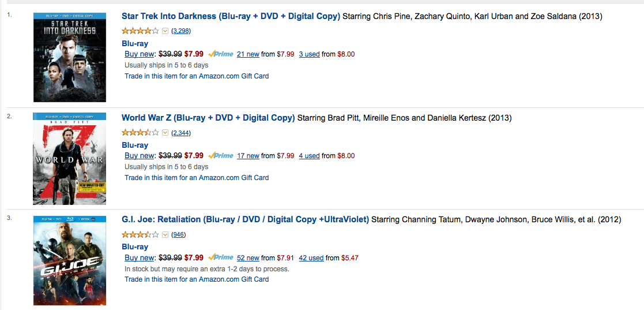Click Prime logo on Star Trek listing
Viewport: 644px width, 310px height.
[x=221, y=54]
